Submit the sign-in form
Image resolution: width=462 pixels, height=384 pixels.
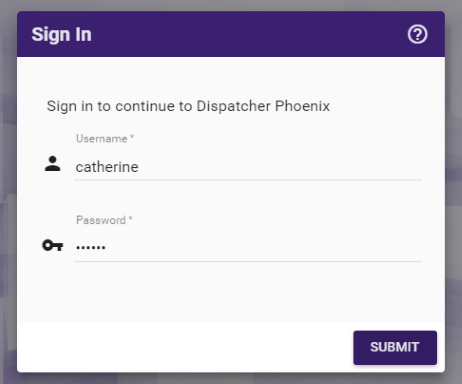pos(395,347)
